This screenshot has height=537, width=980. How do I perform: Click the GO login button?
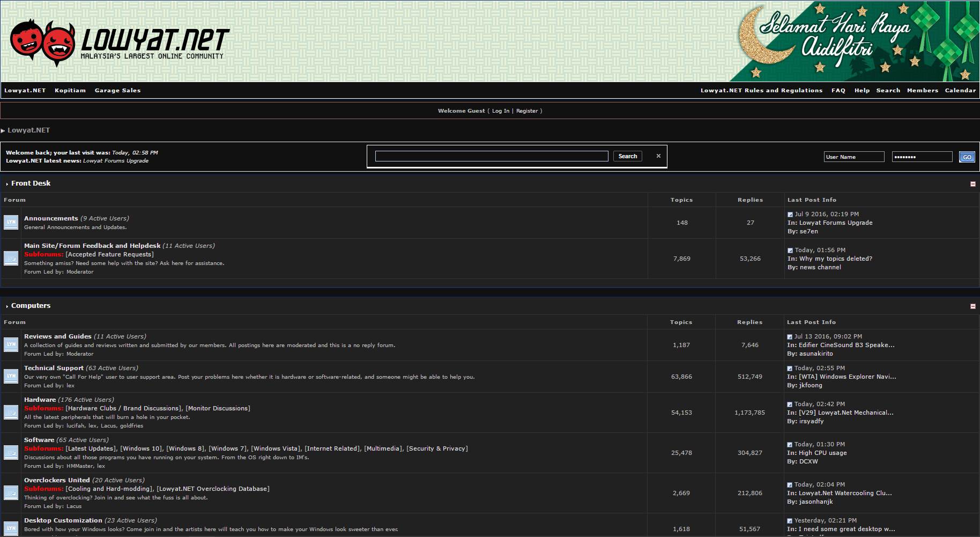pyautogui.click(x=967, y=157)
